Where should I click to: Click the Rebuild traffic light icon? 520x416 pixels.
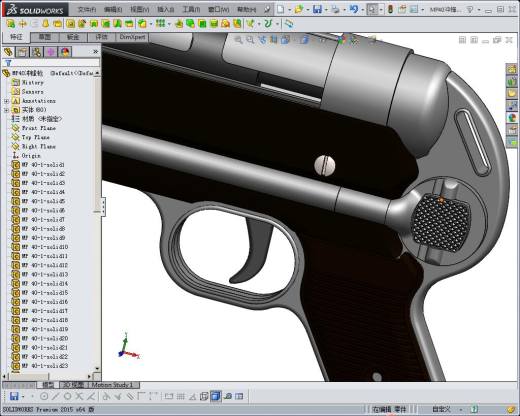click(x=390, y=9)
